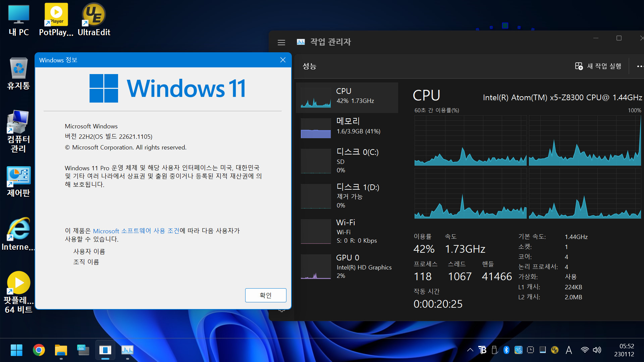Open PotPlayer 64-bit (팟플레이어) desktop shortcut
The width and height of the screenshot is (644, 362).
tap(19, 292)
